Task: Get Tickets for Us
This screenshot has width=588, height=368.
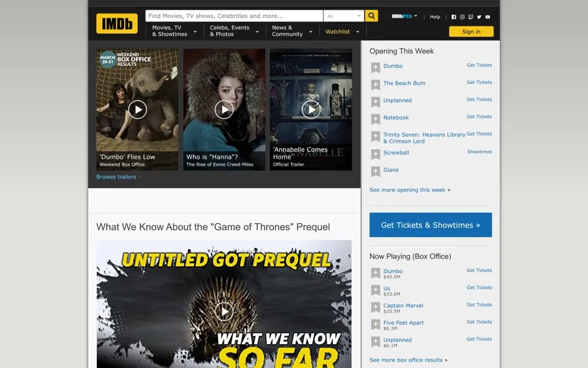Action: [479, 288]
